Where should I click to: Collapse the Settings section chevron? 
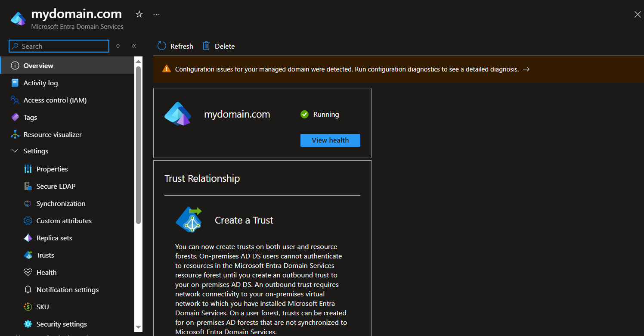tap(15, 151)
